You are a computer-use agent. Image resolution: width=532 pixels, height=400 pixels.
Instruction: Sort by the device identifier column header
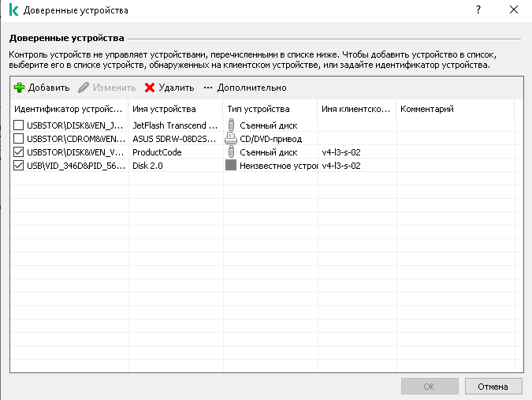[69, 109]
